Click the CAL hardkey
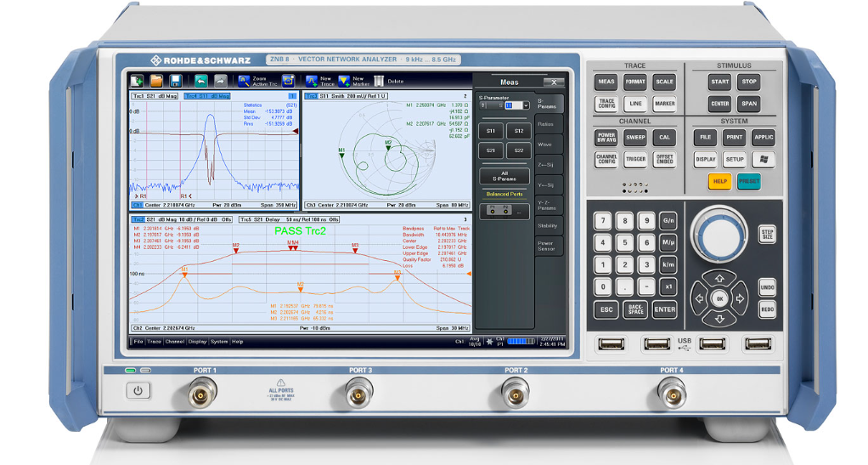 (x=664, y=138)
